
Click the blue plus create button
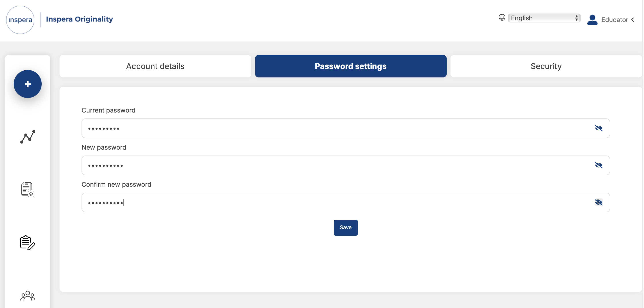click(x=28, y=84)
